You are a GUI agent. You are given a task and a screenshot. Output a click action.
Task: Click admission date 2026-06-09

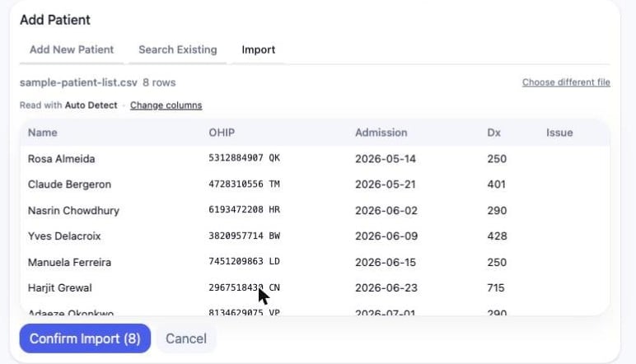tap(386, 236)
